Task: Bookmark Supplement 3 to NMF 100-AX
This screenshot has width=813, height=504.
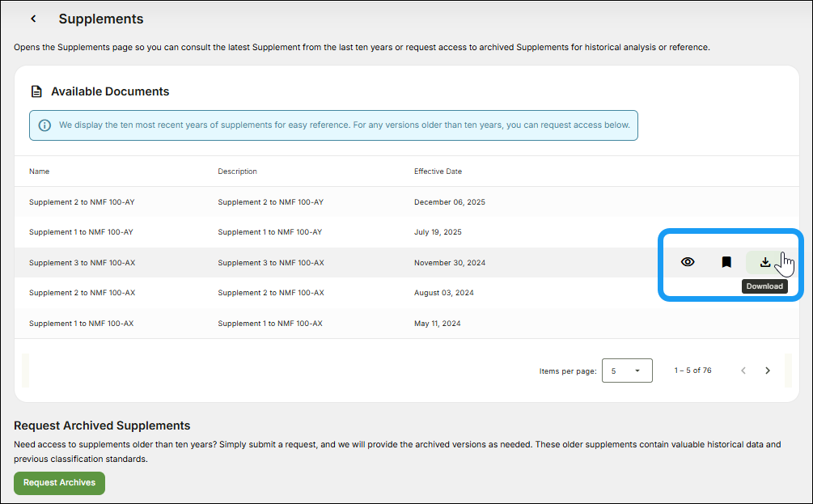Action: pos(726,262)
